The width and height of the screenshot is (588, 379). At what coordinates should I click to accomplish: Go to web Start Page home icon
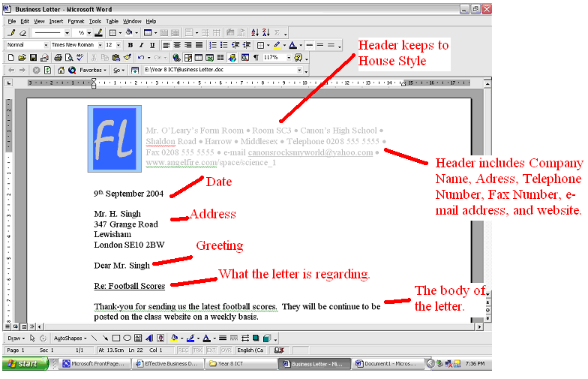click(61, 70)
